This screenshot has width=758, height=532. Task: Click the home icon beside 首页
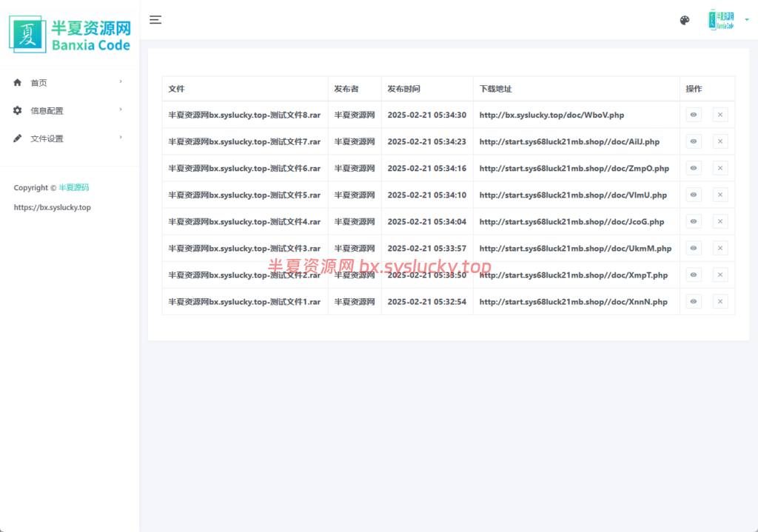[18, 83]
